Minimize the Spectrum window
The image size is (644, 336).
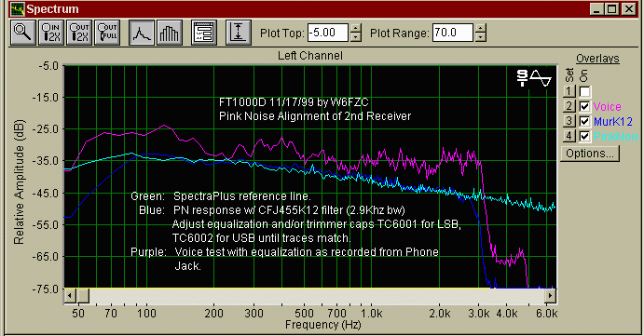pyautogui.click(x=597, y=9)
